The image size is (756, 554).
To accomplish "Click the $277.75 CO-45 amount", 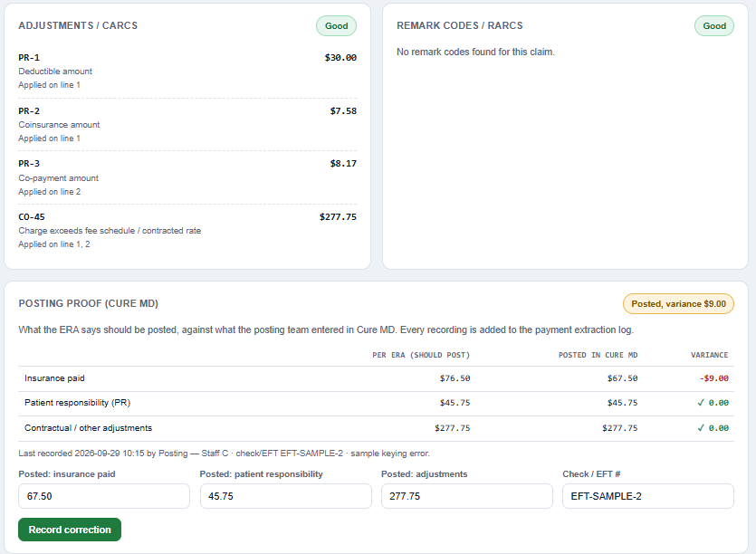I will point(338,217).
